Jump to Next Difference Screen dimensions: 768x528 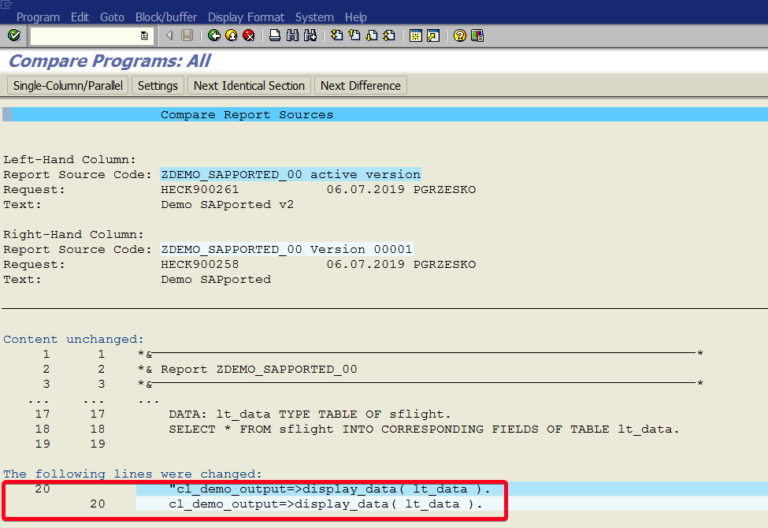click(x=360, y=86)
